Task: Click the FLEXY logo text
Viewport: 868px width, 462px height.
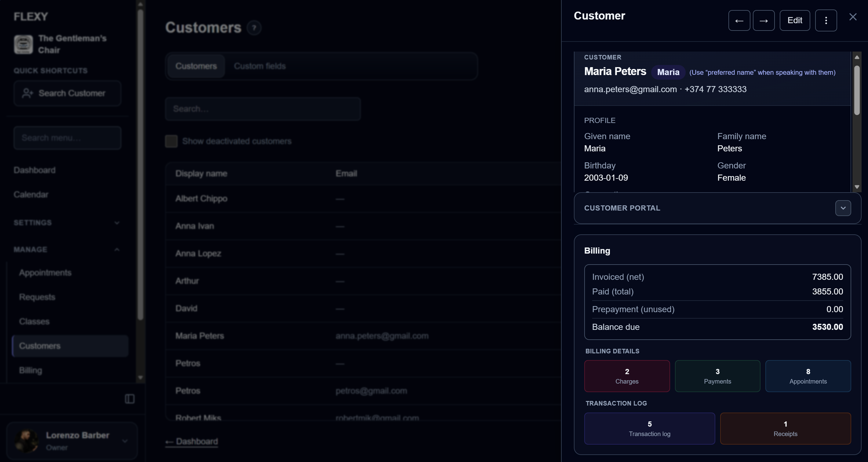Action: click(x=31, y=16)
